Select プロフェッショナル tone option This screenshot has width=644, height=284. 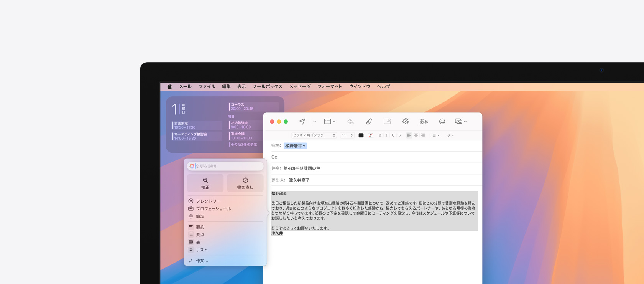(213, 209)
